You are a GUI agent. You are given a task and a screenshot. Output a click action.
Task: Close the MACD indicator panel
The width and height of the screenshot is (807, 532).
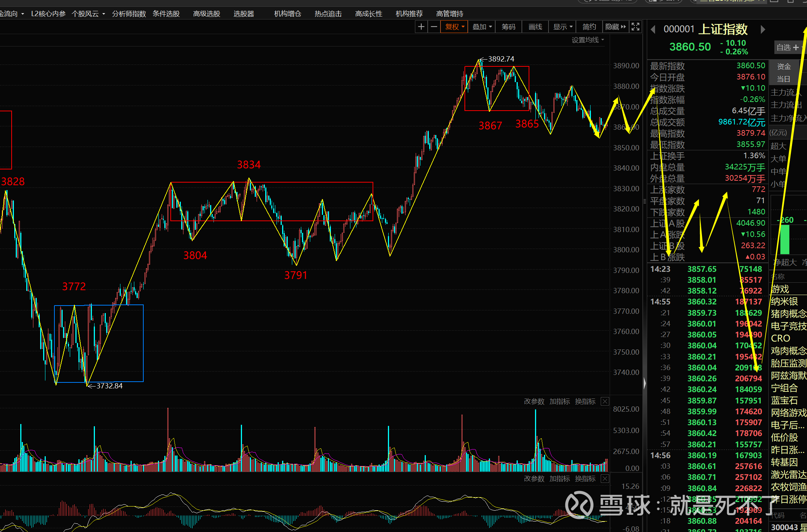pos(605,479)
